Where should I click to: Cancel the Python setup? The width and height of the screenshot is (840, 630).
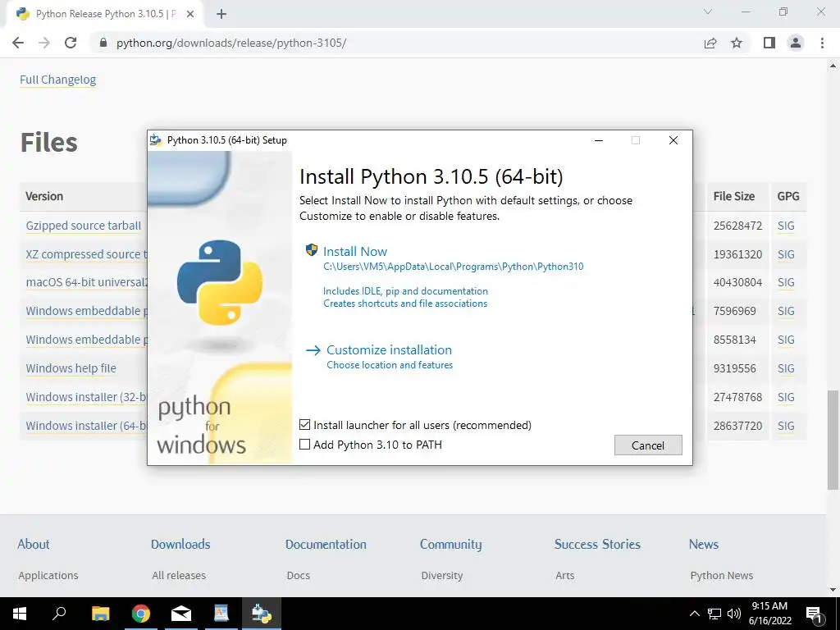point(648,445)
